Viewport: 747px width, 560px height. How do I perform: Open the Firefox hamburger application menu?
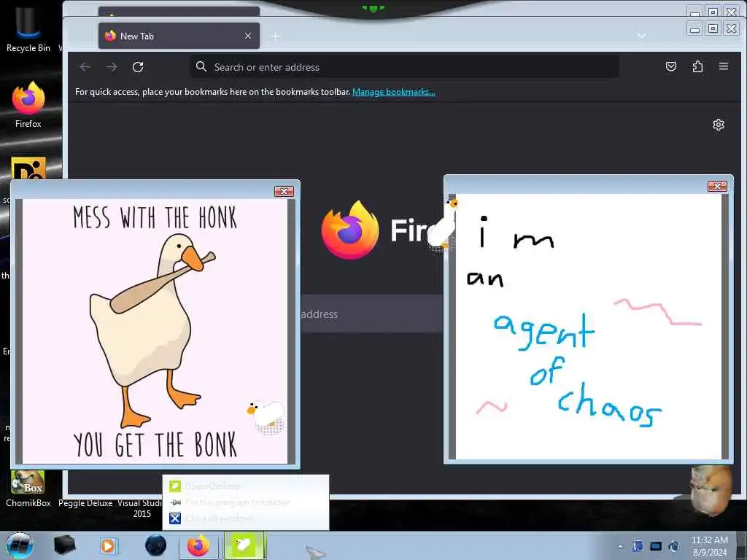coord(724,66)
